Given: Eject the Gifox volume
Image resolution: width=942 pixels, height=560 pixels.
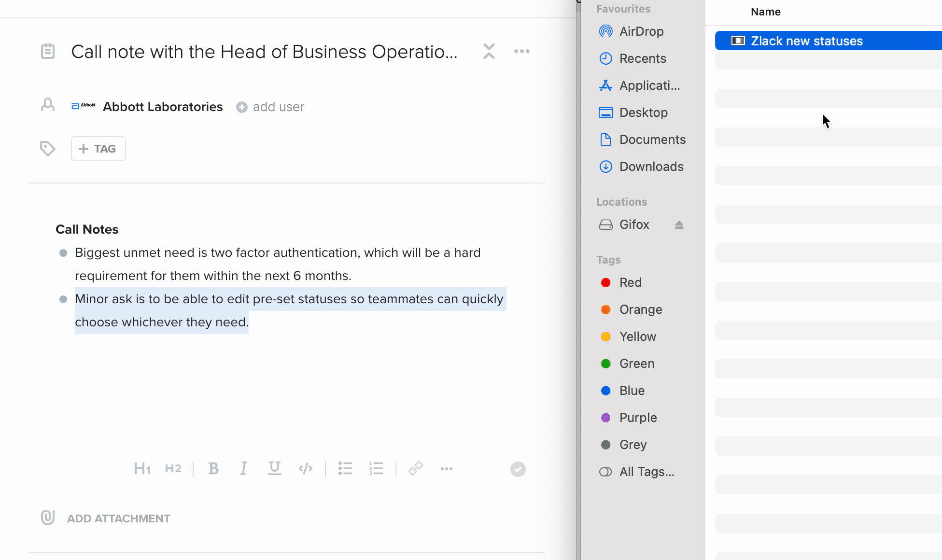Looking at the screenshot, I should pos(679,225).
